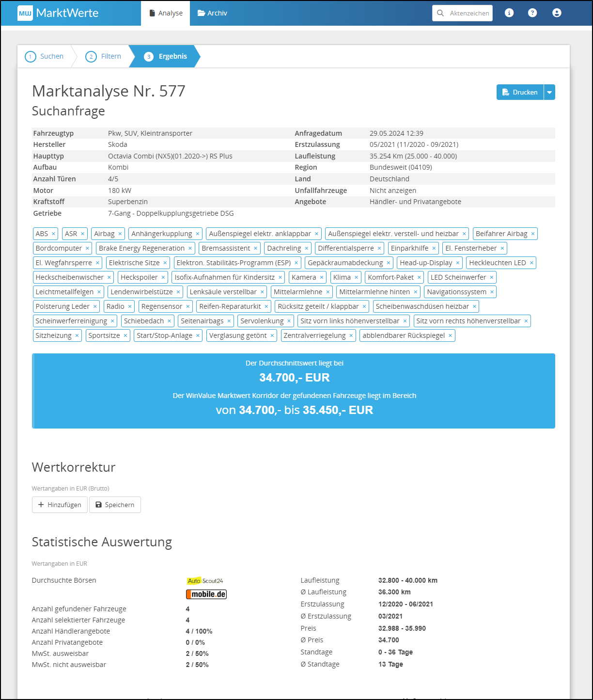593x700 pixels.
Task: Remove the Polsterung Leder tag
Action: click(95, 307)
